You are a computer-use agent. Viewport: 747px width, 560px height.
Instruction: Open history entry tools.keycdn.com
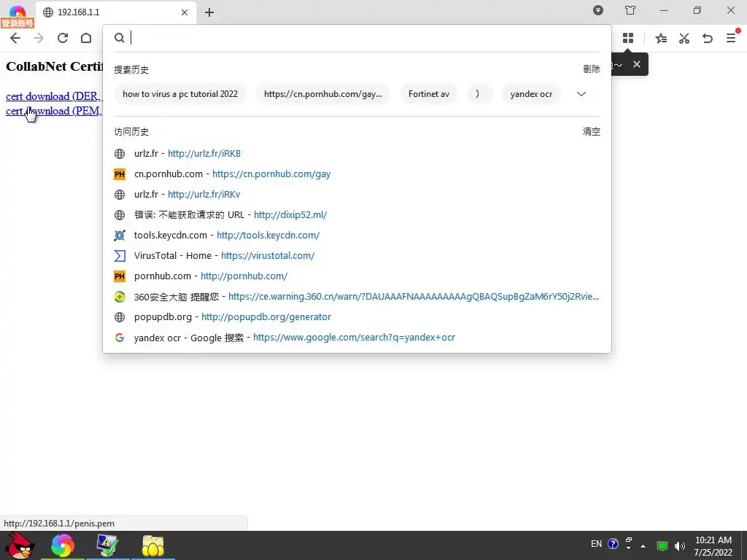click(x=357, y=236)
